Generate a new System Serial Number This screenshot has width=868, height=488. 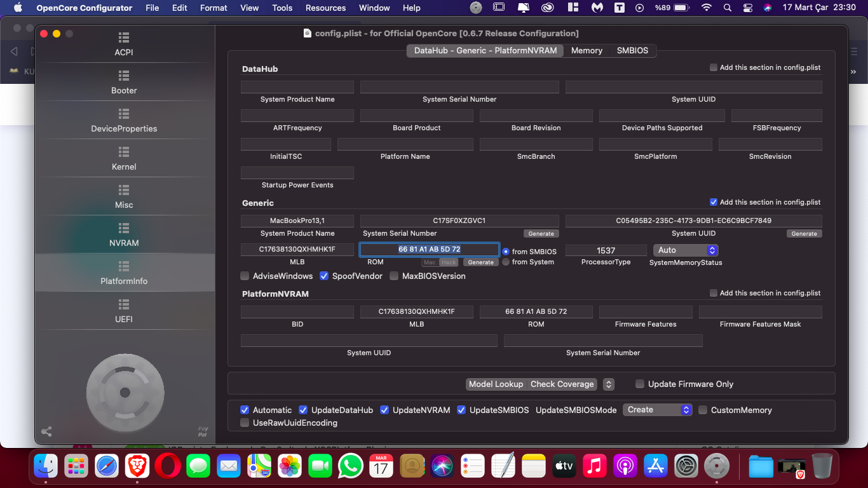tap(541, 234)
